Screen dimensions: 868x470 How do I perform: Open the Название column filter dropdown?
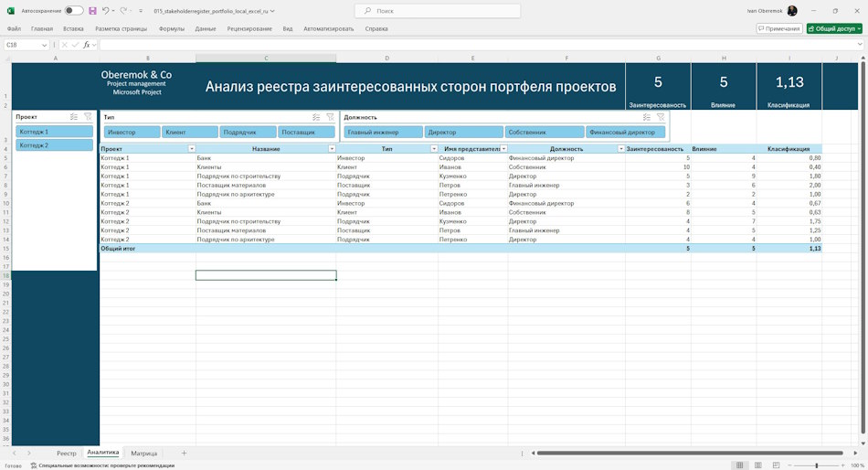point(332,148)
